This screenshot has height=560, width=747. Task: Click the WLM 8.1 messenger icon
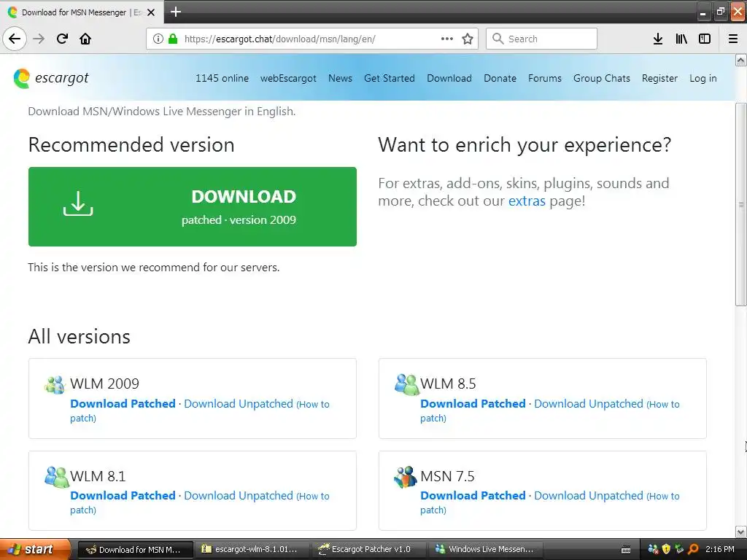(x=57, y=477)
